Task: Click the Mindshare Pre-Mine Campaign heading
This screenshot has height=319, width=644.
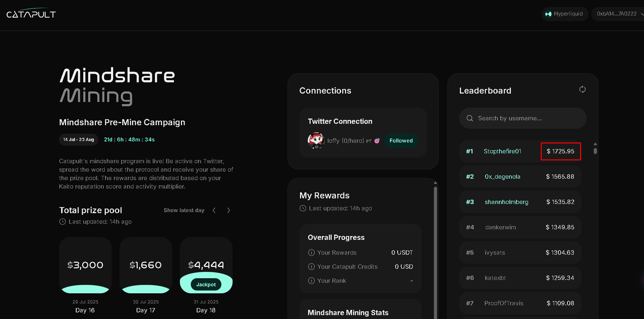Action: pos(122,122)
